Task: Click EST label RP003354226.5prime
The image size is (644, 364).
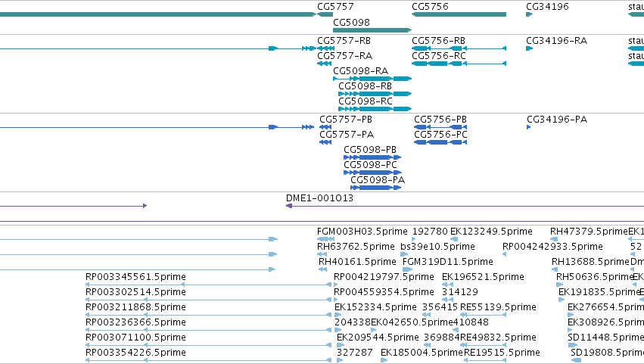Action: (x=135, y=353)
